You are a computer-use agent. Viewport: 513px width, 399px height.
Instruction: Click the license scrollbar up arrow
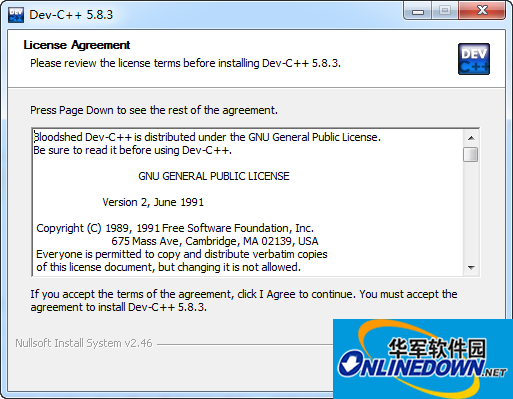coord(471,138)
